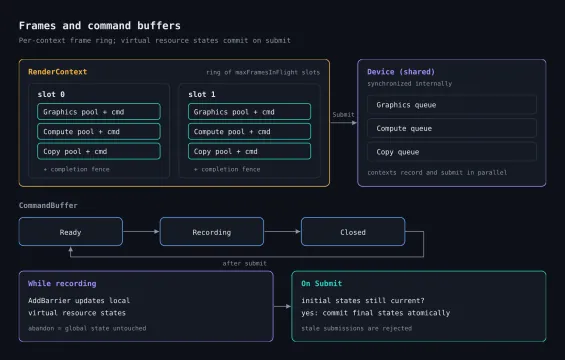Click 'abandon = global state untouched' note
Image resolution: width=565 pixels, height=360 pixels.
click(87, 328)
